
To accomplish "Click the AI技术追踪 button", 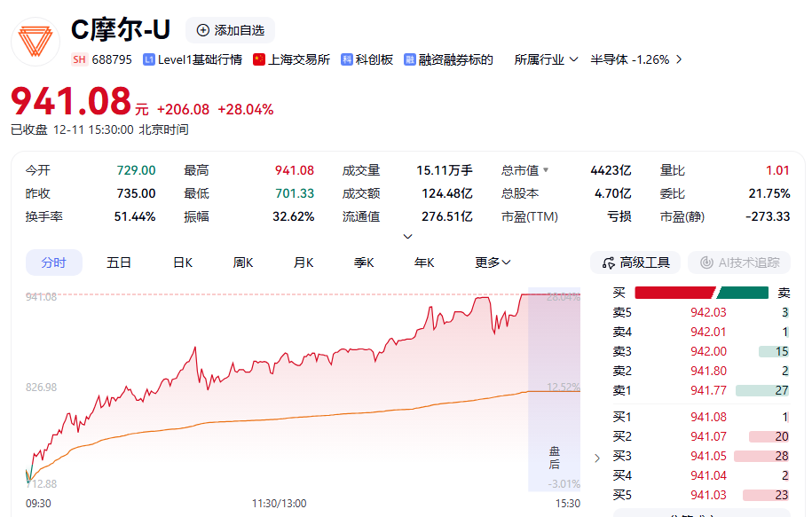I will 739,262.
